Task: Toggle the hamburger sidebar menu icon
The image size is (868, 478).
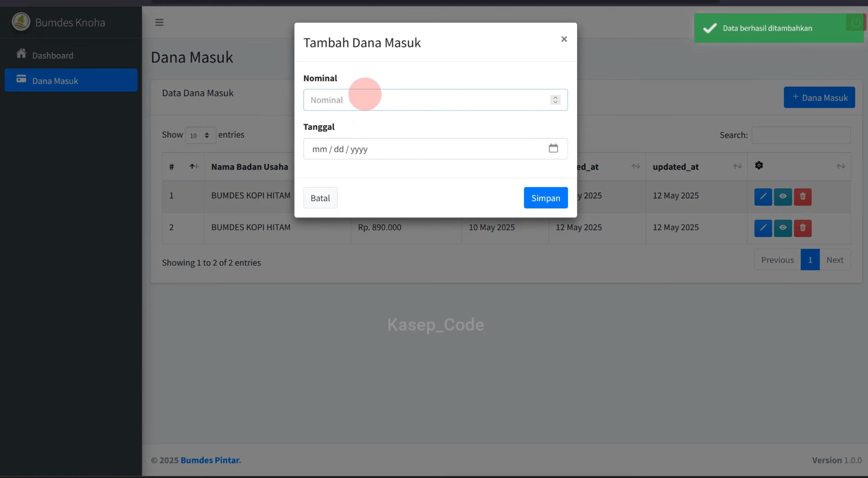Action: (159, 22)
